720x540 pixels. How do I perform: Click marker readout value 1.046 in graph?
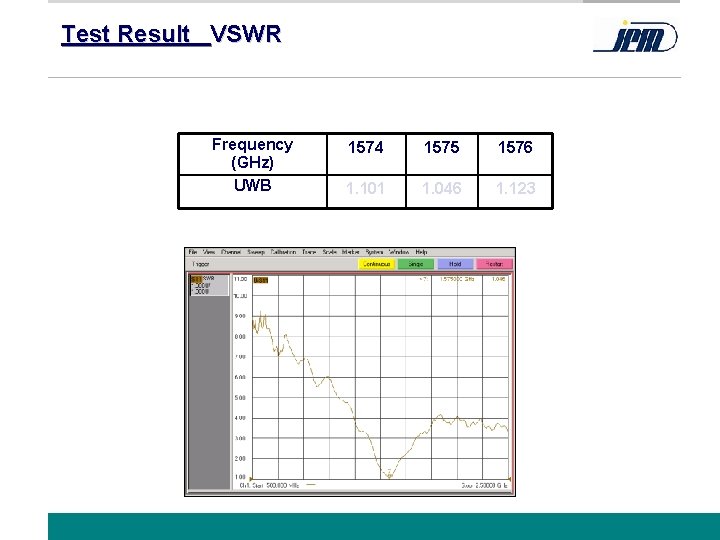(x=499, y=279)
